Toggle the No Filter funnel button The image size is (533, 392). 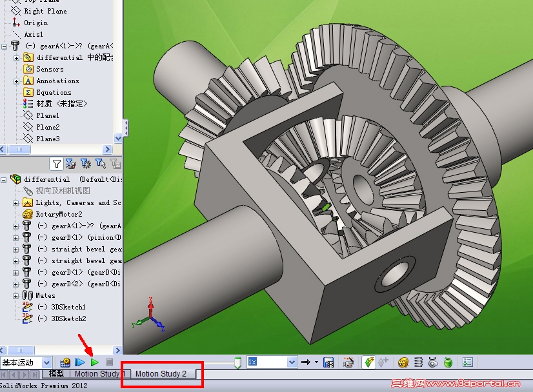click(56, 164)
